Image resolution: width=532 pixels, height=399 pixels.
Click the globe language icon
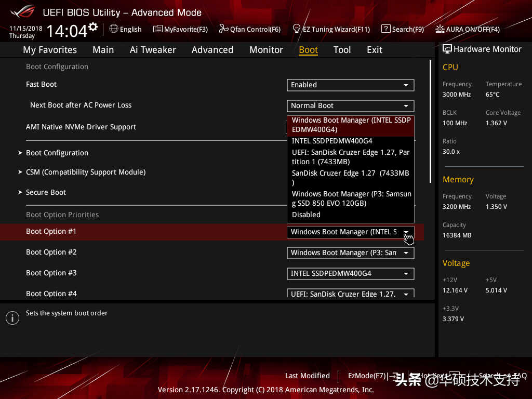114,29
